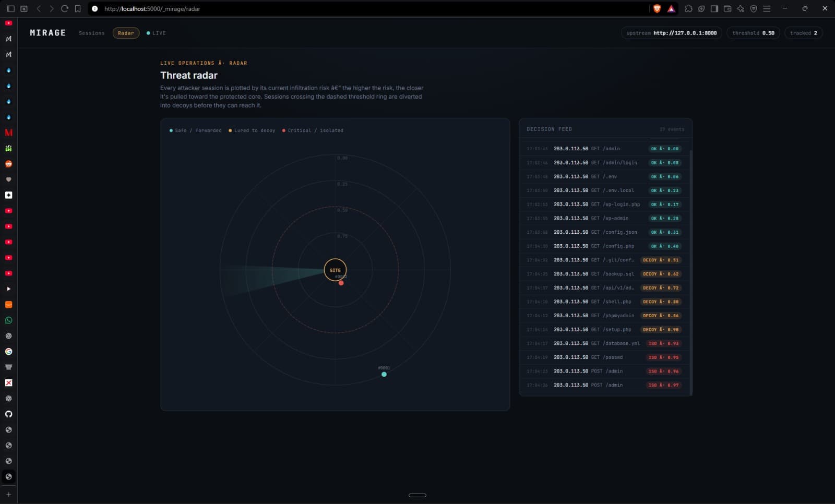Click the '19 events' counter
This screenshot has width=835, height=504.
[672, 129]
